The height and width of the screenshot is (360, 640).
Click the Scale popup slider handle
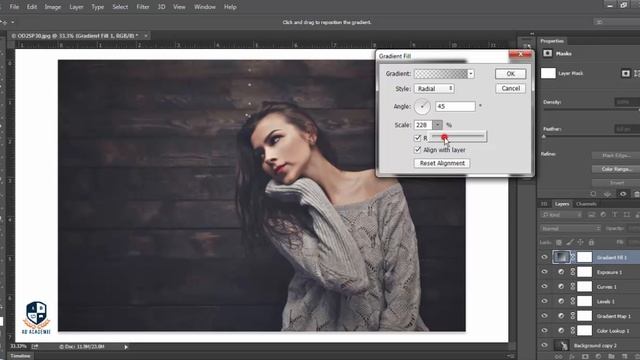[x=444, y=137]
